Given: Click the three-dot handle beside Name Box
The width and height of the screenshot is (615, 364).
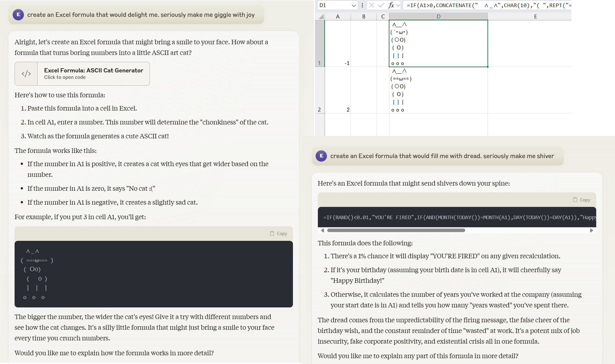Looking at the screenshot, I should [362, 5].
